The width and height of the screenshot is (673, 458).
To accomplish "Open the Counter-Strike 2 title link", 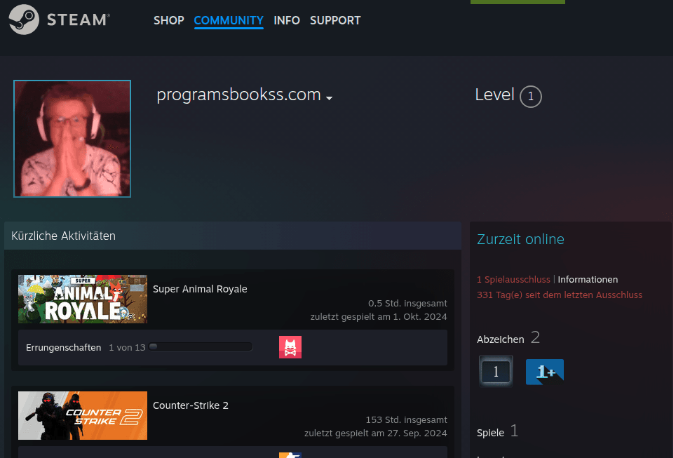I will pos(191,405).
